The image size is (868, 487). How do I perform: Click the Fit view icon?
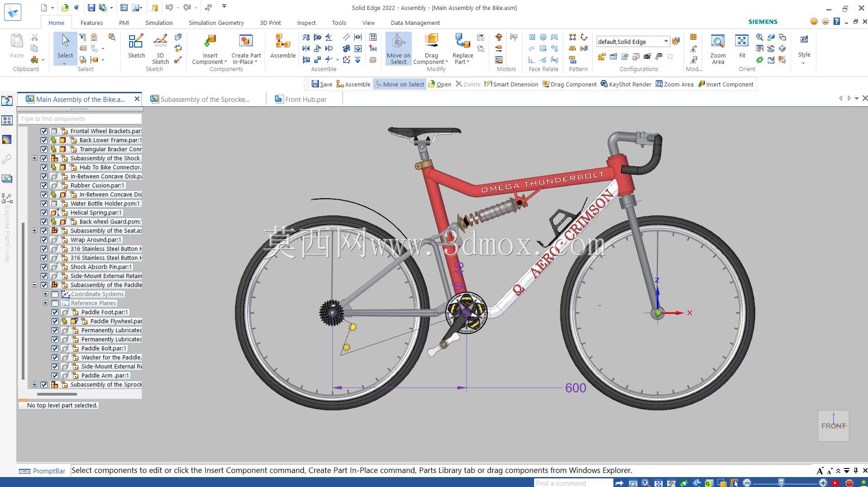[x=742, y=42]
